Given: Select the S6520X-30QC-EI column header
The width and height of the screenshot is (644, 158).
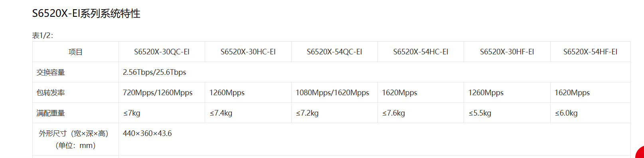Looking at the screenshot, I should coord(162,52).
